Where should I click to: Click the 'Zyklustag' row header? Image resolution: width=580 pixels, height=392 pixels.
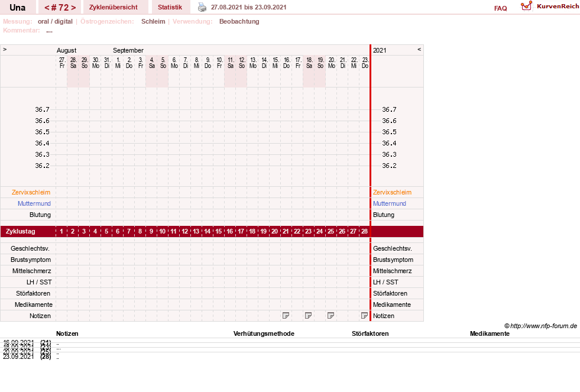(x=20, y=232)
